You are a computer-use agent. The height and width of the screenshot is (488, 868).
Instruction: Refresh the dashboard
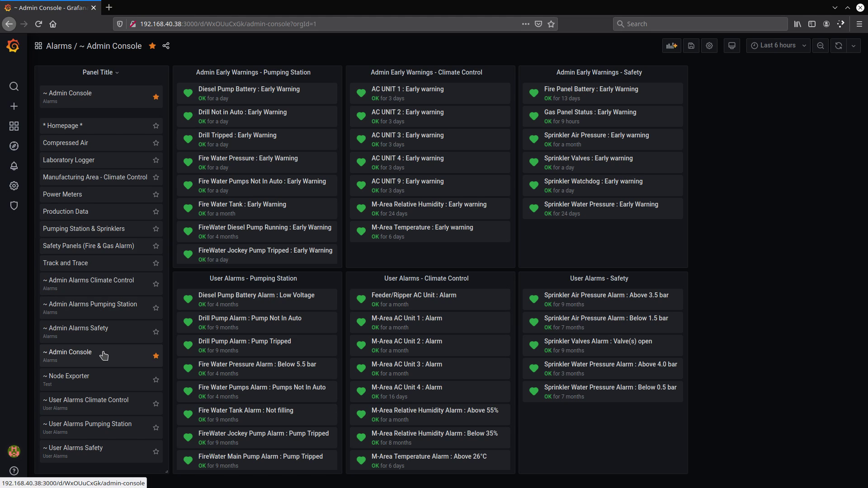838,46
